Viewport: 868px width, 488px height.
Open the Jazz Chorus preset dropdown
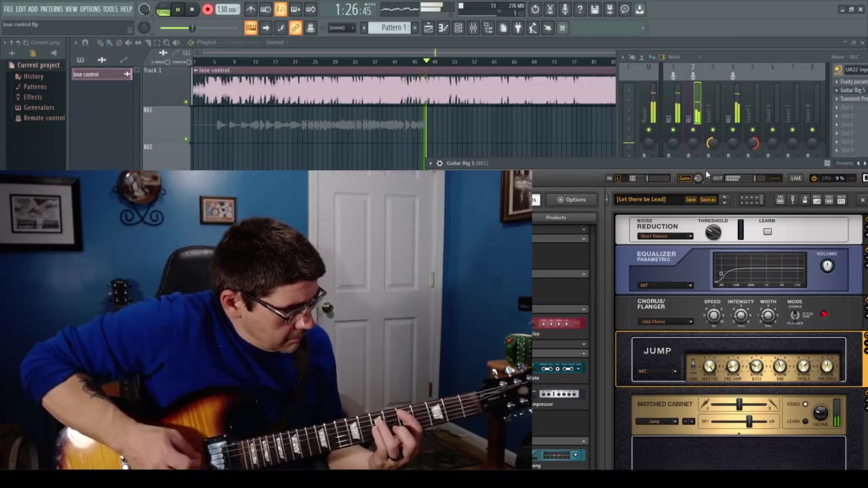coord(665,321)
